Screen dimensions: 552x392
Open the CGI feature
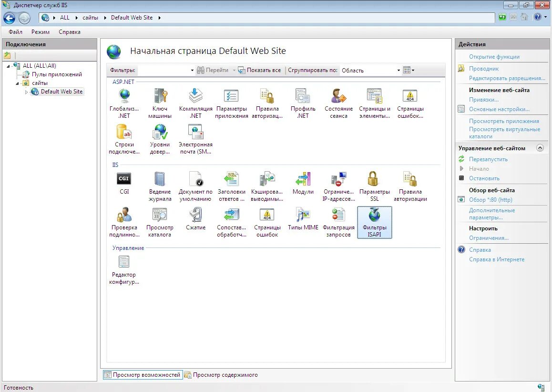coord(124,183)
